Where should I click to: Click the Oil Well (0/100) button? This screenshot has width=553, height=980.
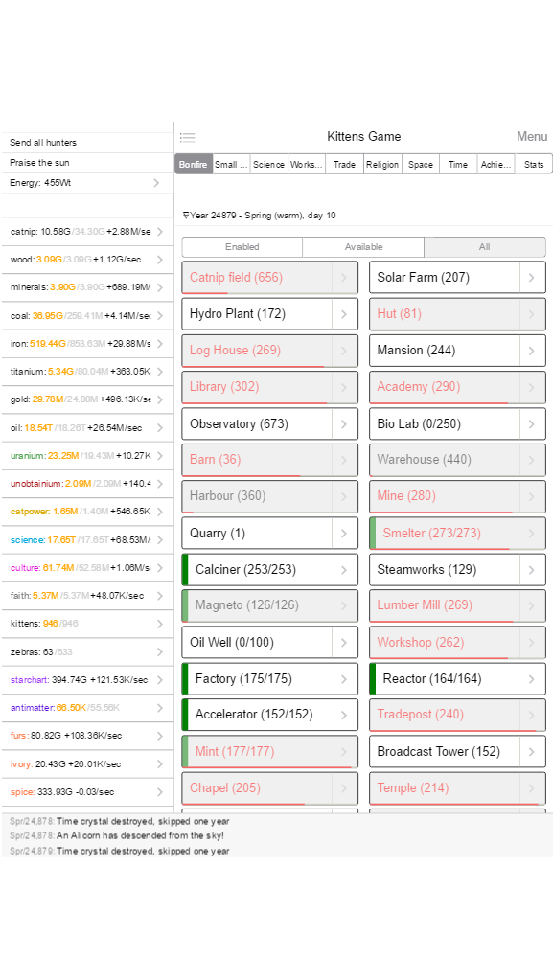click(257, 642)
